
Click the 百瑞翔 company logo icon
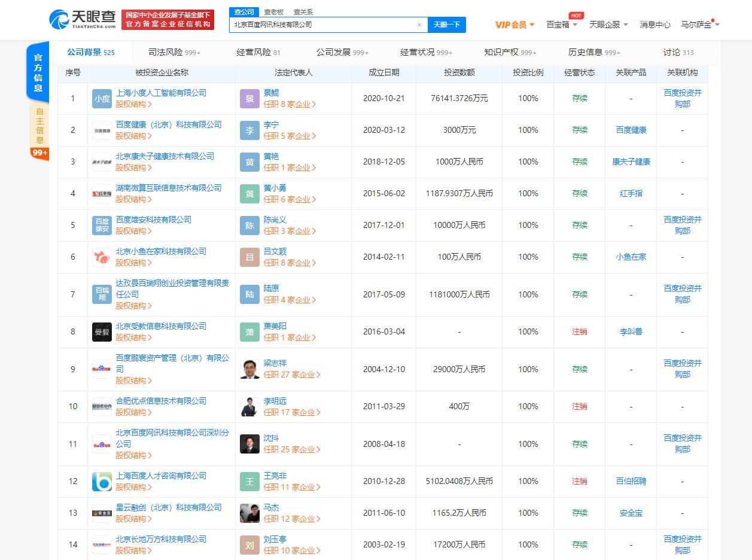click(x=102, y=294)
